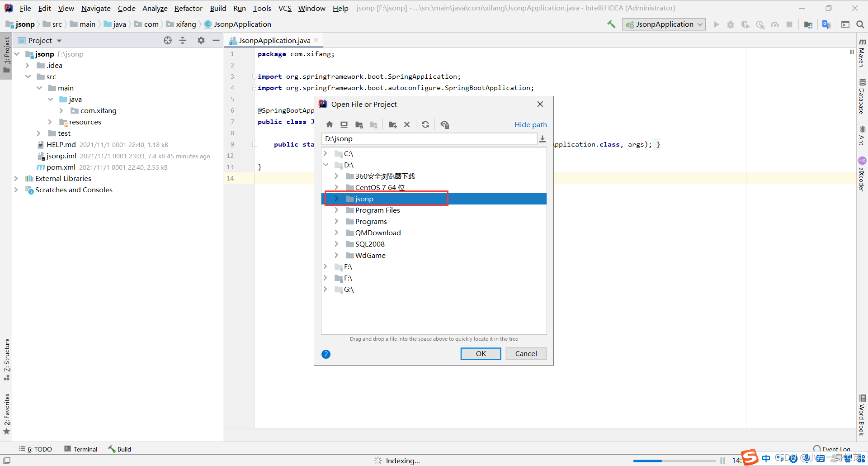The width and height of the screenshot is (868, 466).
Task: Open the Ant side tool window
Action: coord(862,135)
